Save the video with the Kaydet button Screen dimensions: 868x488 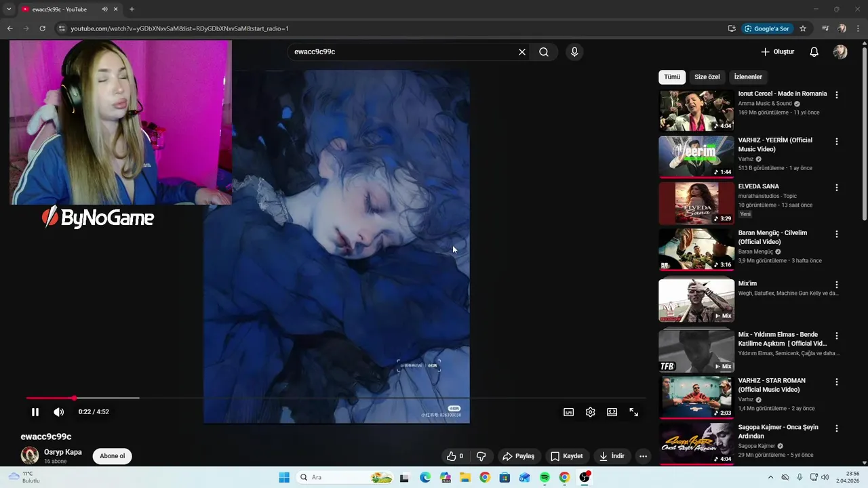pyautogui.click(x=567, y=456)
